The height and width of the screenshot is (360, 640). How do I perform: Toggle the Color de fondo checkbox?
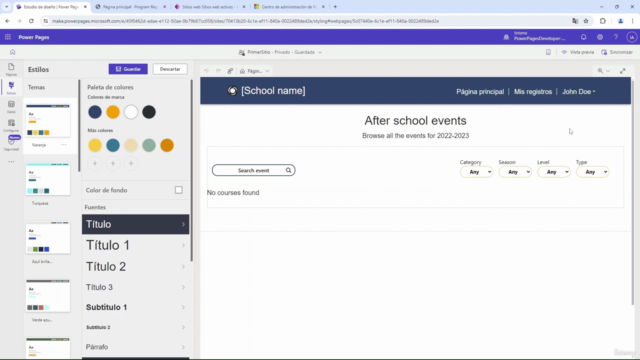(x=178, y=190)
